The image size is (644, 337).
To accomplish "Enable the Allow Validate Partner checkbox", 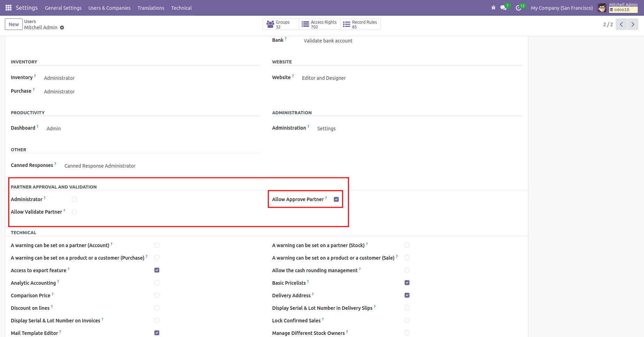I will [75, 212].
